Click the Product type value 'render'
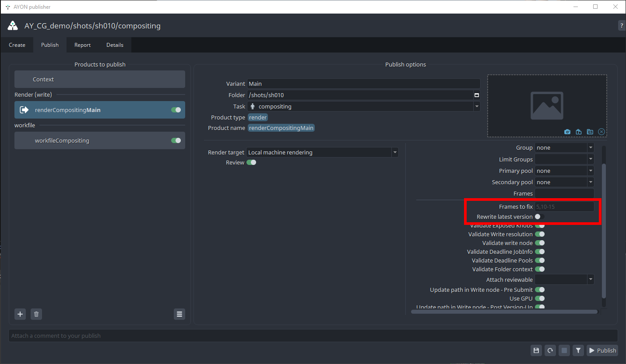Viewport: 626px width, 364px height. click(x=258, y=117)
